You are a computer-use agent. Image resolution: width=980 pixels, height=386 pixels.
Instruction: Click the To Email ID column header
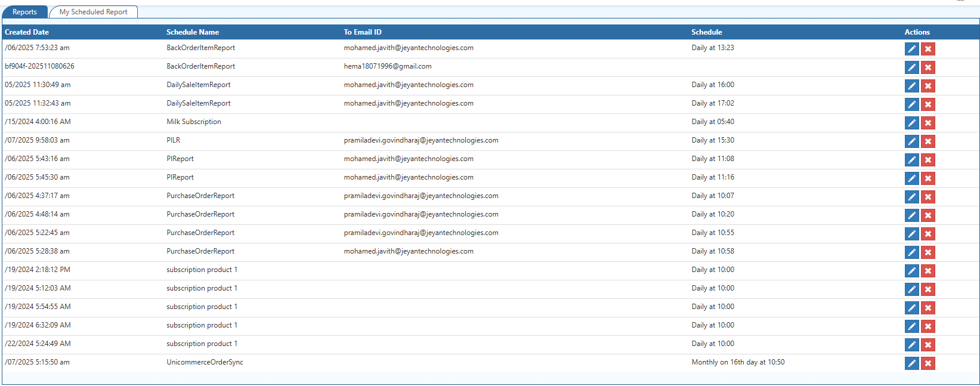pos(363,32)
